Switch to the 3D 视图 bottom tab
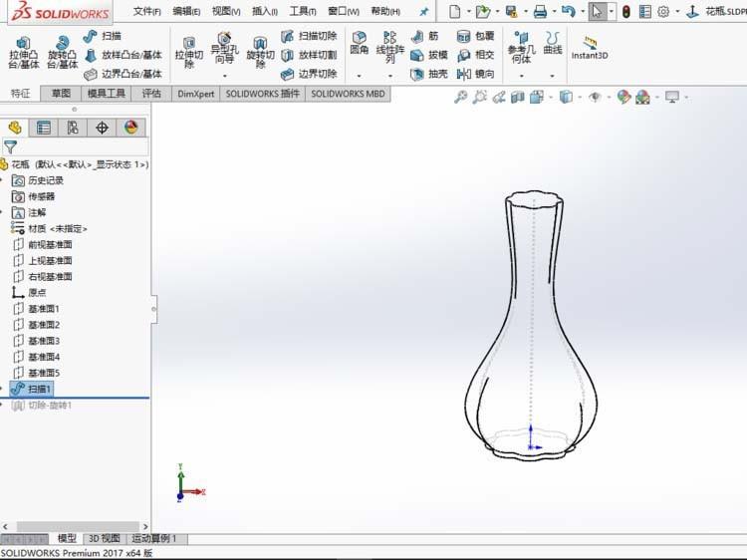 (x=105, y=538)
